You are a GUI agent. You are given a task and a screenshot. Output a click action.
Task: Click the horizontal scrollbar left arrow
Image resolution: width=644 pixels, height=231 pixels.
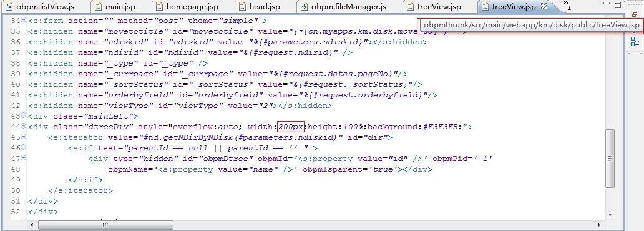coord(31,225)
